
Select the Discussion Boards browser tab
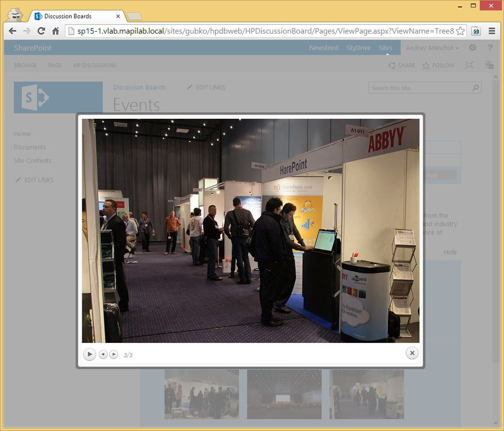[x=77, y=16]
